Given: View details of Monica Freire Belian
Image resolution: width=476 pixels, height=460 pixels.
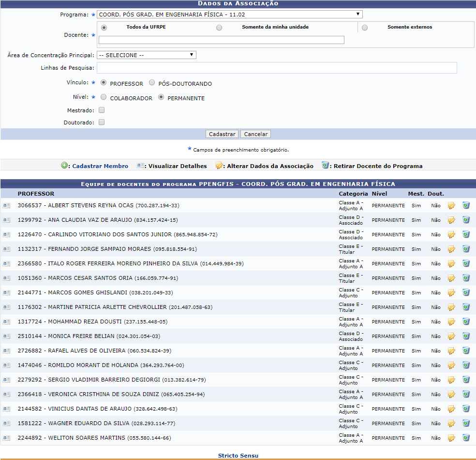Looking at the screenshot, I should [6, 337].
